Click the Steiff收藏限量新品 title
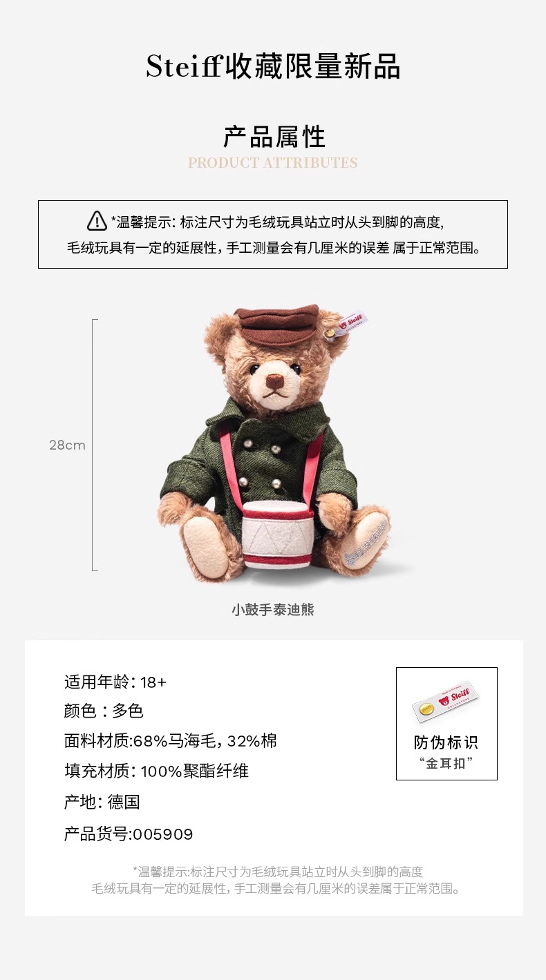The width and height of the screenshot is (546, 980). click(273, 66)
